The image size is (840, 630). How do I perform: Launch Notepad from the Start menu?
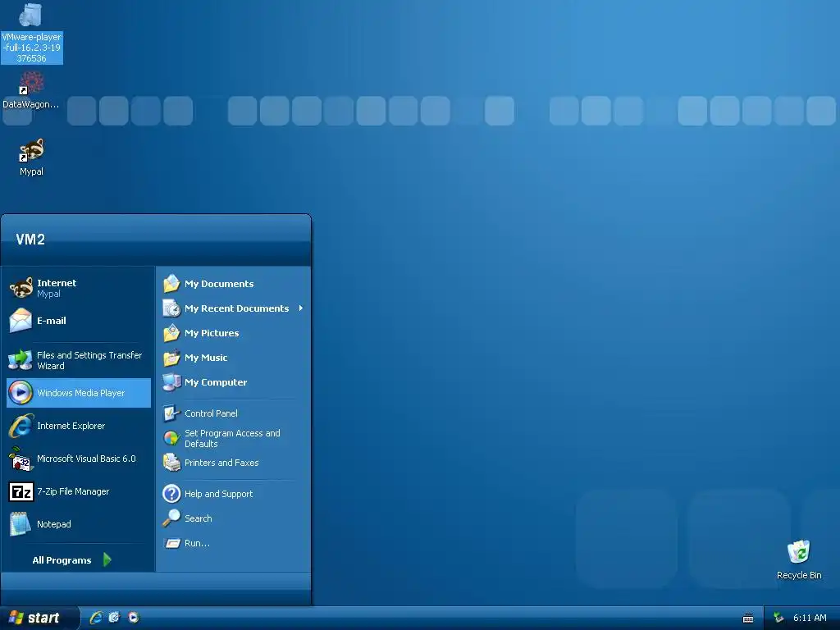79,524
